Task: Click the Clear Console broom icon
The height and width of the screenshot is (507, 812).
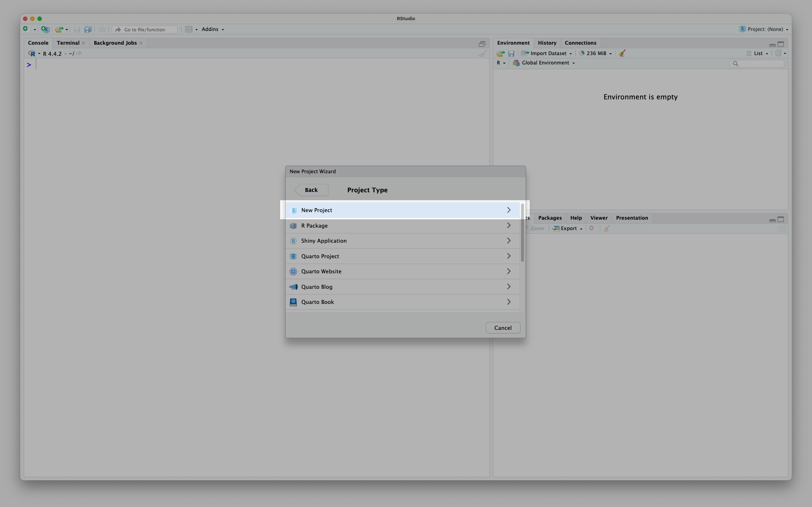Action: 483,53
